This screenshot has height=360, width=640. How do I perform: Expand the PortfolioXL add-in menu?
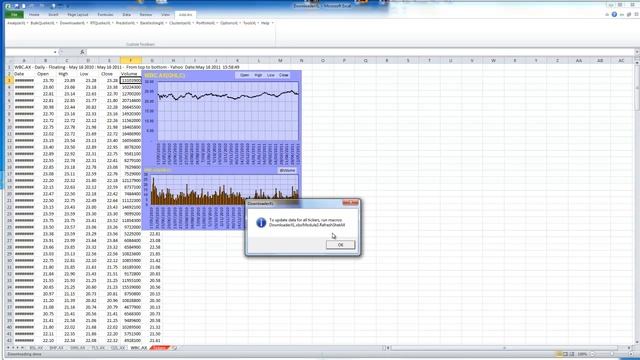[x=207, y=23]
